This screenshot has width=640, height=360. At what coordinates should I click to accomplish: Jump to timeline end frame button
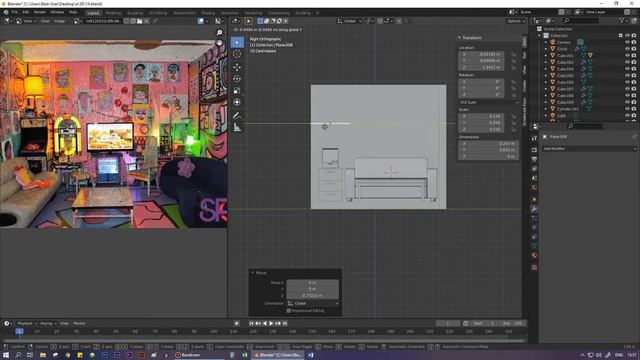(x=285, y=323)
